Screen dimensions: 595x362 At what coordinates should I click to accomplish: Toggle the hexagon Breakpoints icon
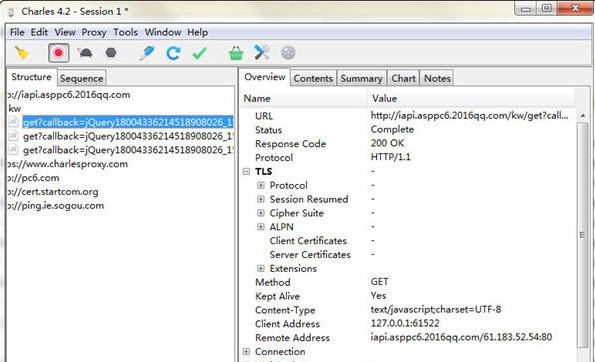pyautogui.click(x=111, y=53)
